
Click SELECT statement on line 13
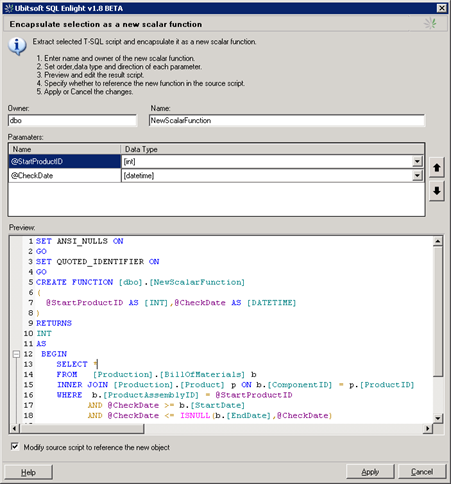click(x=77, y=364)
